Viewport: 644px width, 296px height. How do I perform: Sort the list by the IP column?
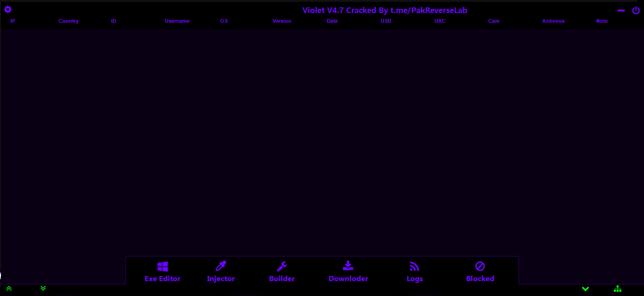[13, 21]
